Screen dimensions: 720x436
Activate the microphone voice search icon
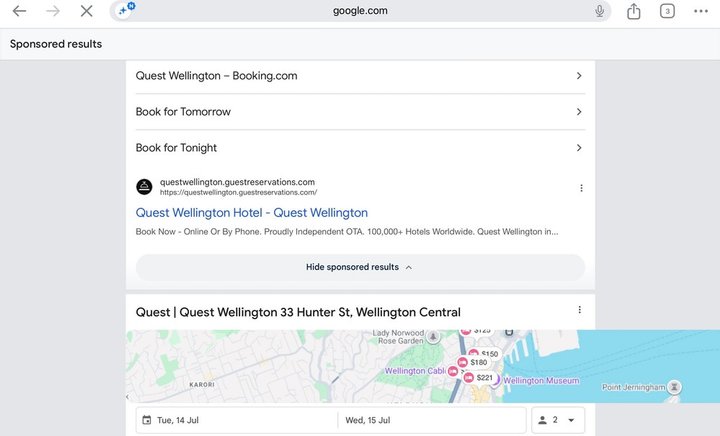click(599, 11)
